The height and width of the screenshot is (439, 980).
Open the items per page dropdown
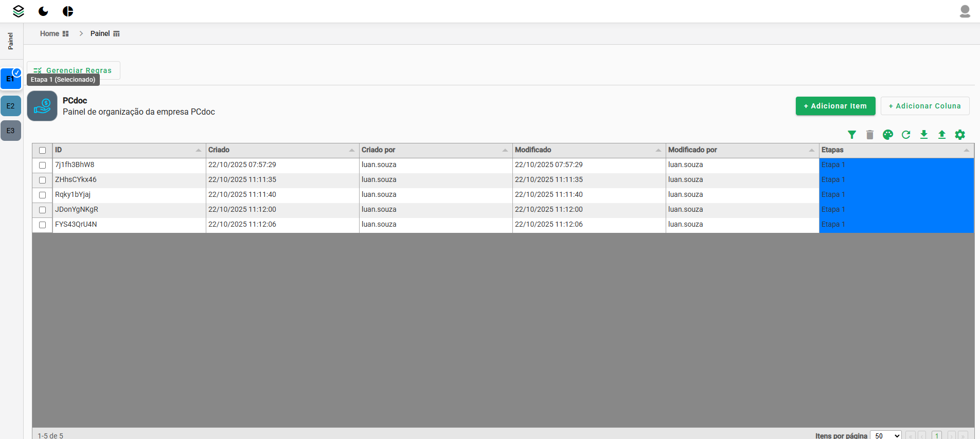[x=885, y=435]
